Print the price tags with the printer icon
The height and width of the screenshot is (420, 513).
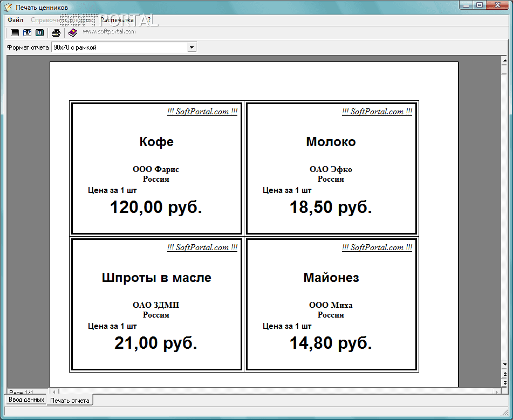pyautogui.click(x=56, y=33)
